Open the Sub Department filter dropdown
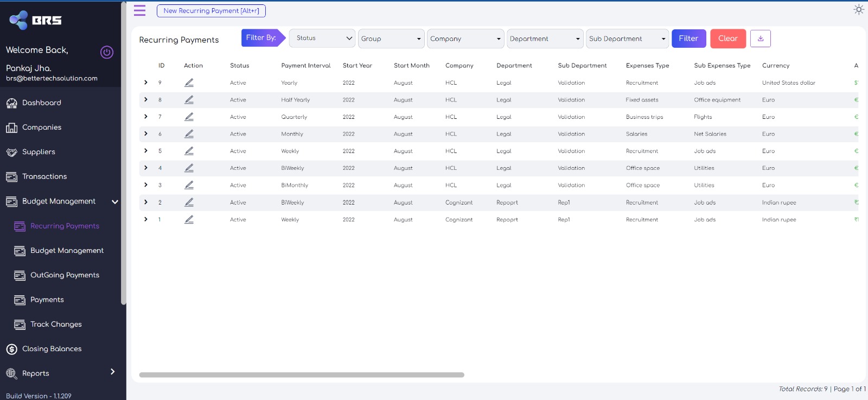The image size is (868, 400). tap(627, 39)
